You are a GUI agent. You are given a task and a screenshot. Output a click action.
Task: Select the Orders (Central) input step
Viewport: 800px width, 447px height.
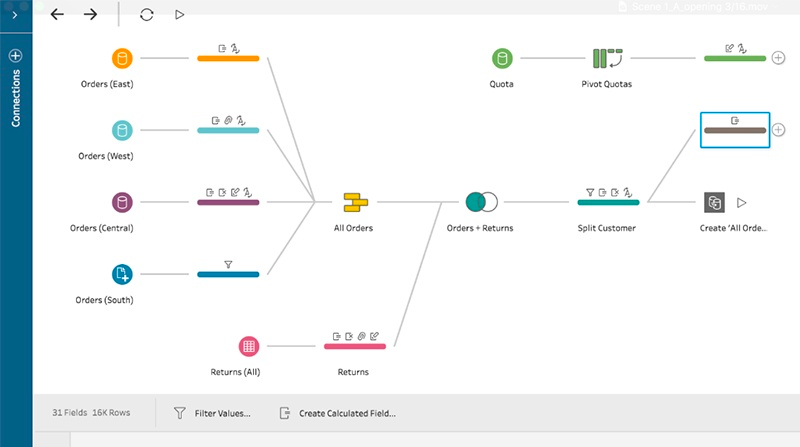tap(122, 202)
